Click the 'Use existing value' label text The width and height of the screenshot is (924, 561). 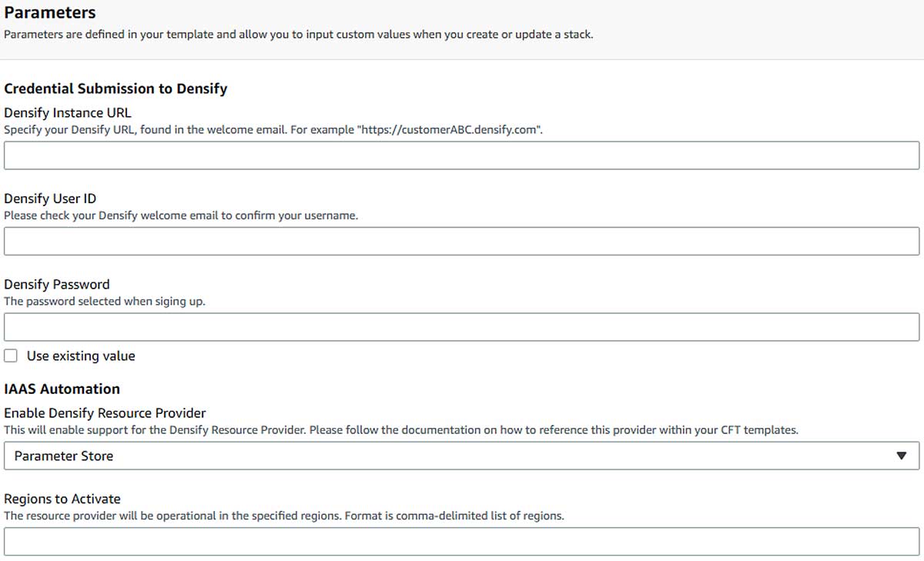pos(81,356)
